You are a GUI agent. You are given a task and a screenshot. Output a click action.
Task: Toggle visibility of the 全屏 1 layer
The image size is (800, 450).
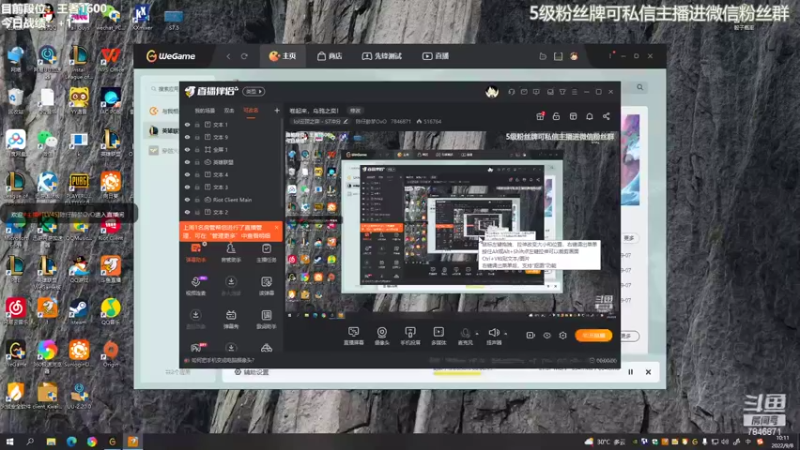[187, 149]
